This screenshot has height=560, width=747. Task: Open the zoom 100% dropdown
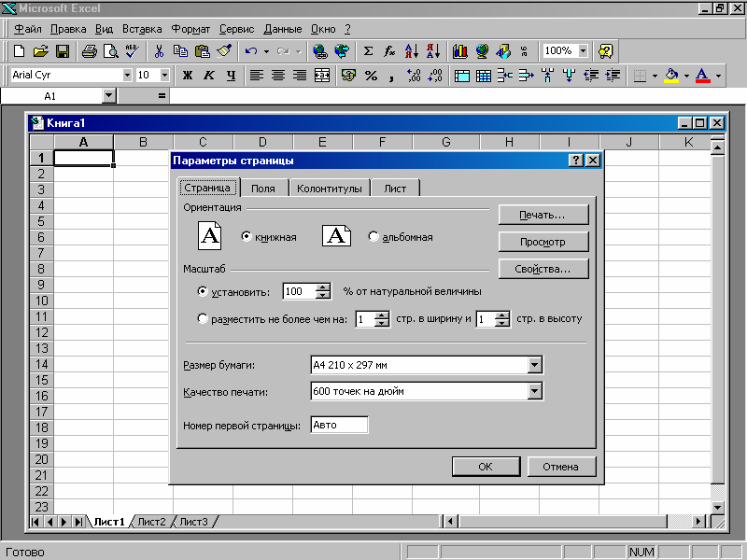click(x=583, y=50)
